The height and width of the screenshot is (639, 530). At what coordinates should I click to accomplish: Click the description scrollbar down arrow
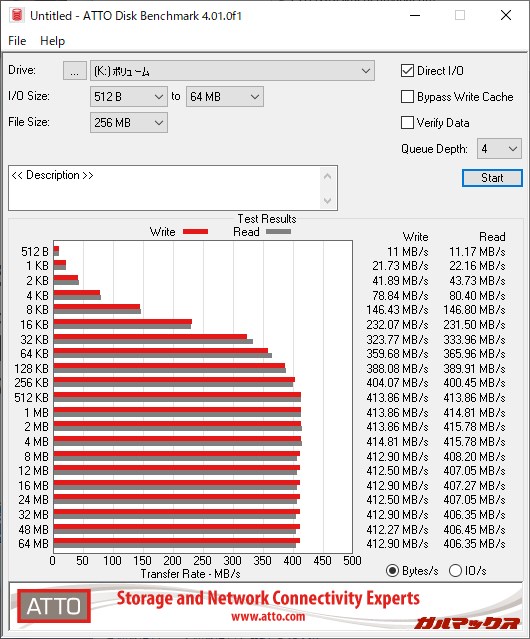328,201
